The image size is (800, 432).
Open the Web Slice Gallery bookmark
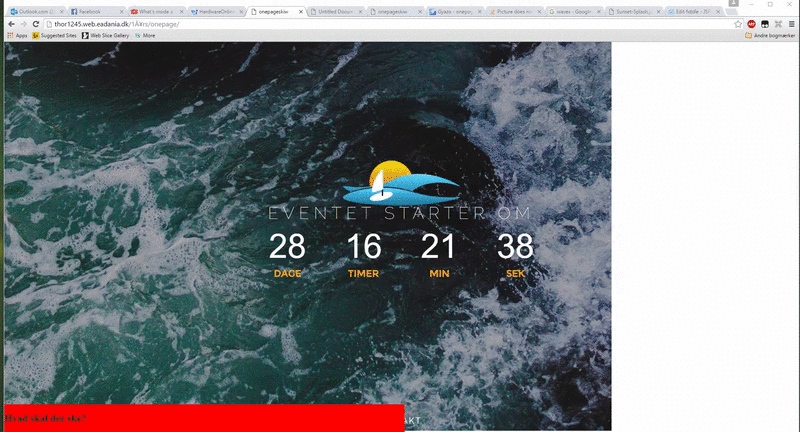(x=106, y=36)
